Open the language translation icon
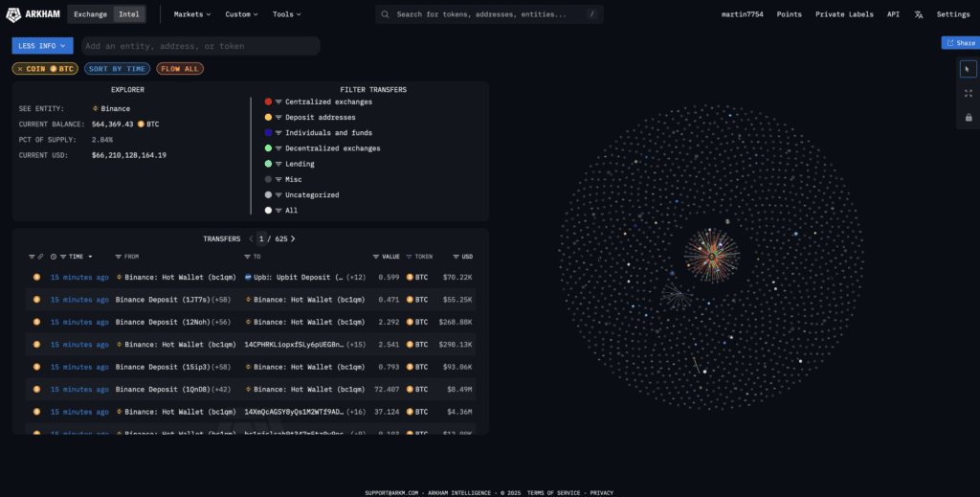 pos(918,14)
